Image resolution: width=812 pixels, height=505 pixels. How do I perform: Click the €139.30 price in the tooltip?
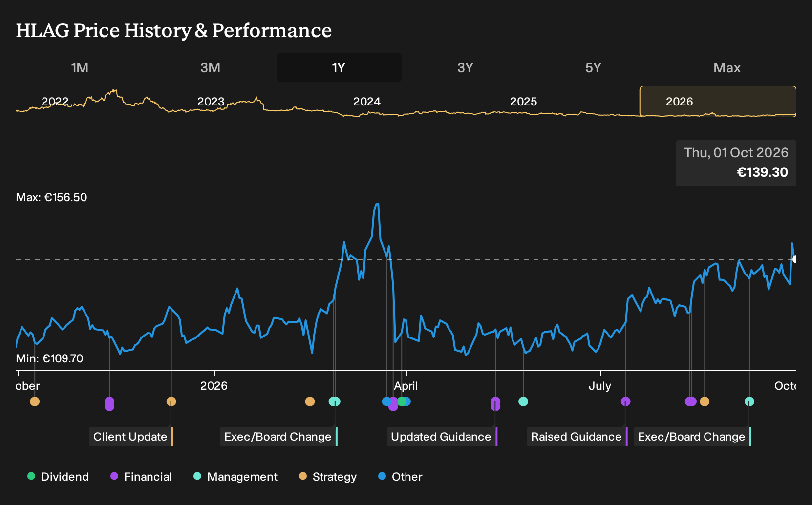(762, 172)
